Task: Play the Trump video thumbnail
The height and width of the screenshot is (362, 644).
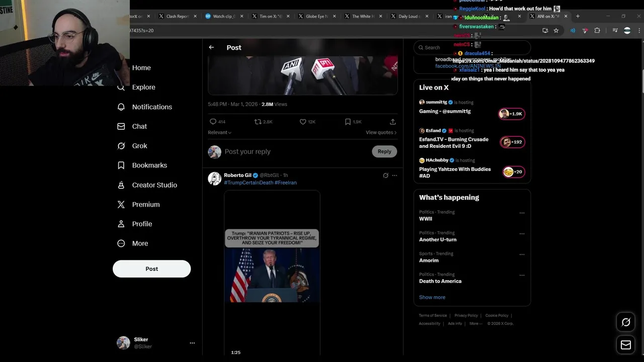Action: 272,273
